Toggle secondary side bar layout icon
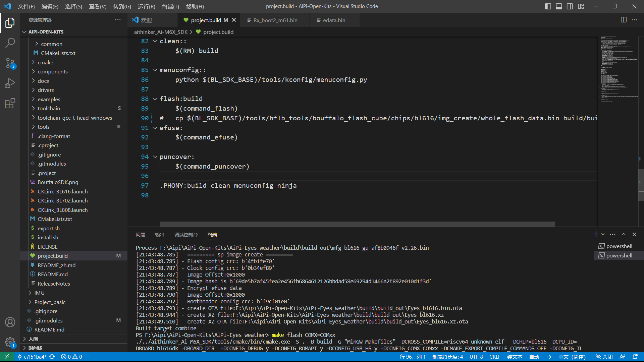The image size is (644, 362). 570,6
